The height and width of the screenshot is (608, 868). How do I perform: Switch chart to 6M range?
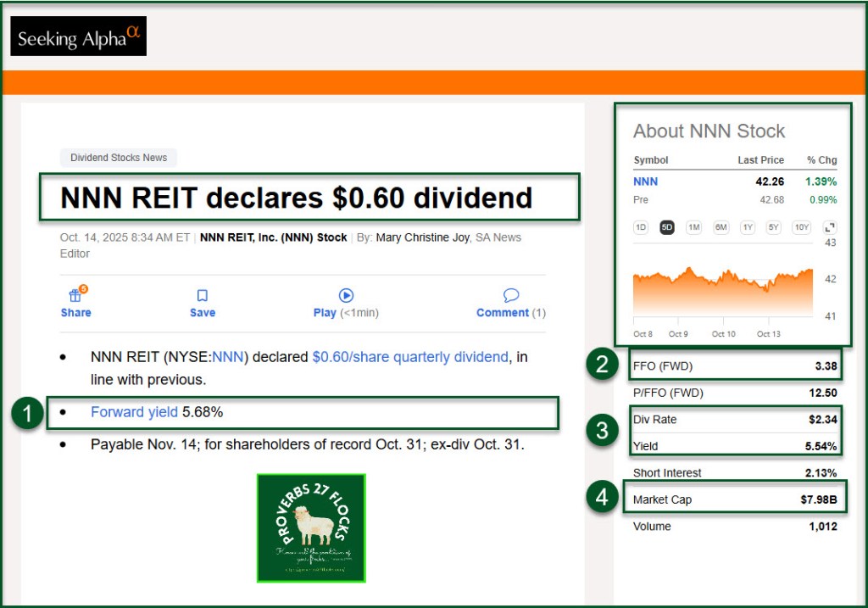pyautogui.click(x=721, y=227)
